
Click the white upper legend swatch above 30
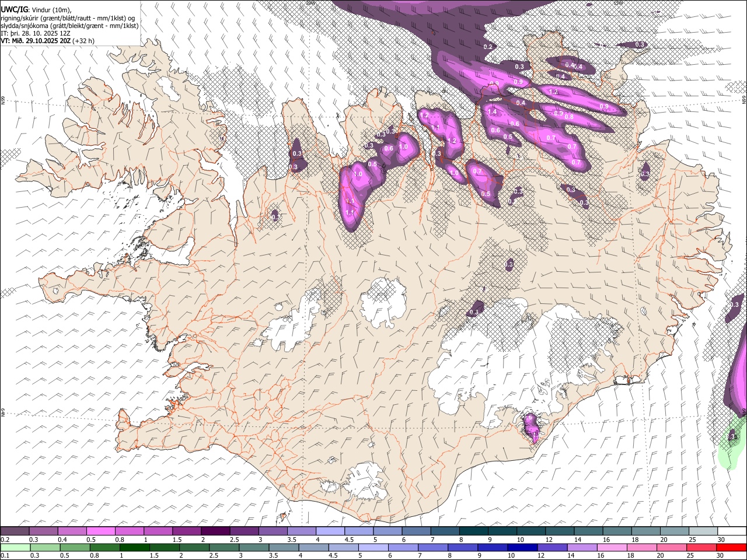coord(731,531)
